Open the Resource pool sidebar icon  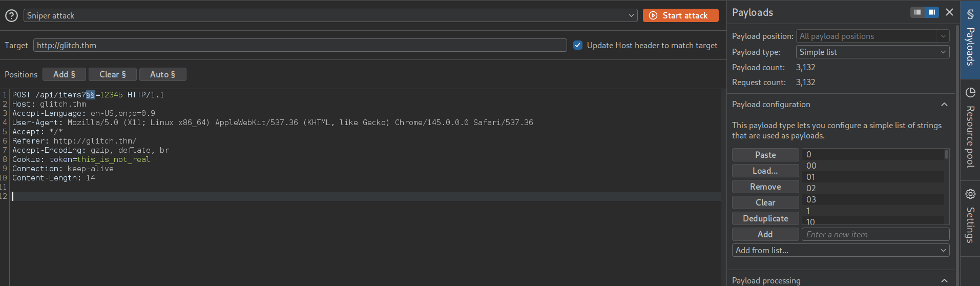tap(970, 93)
